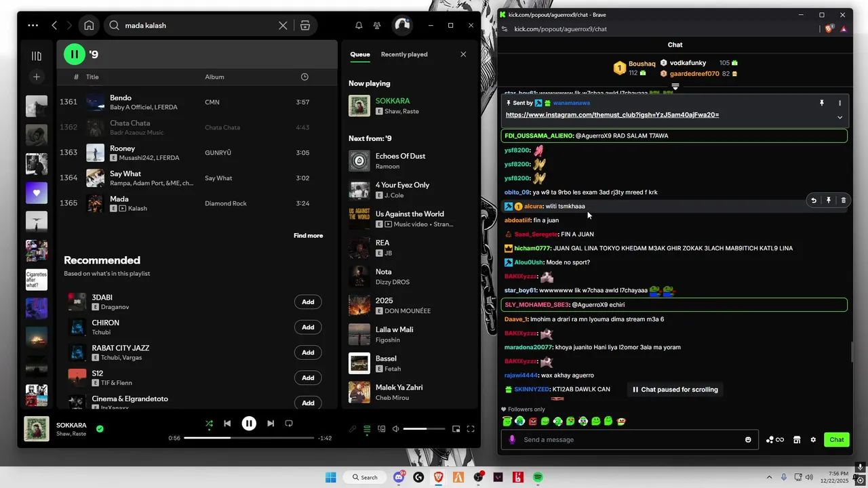Sort tracks by Title column header

pos(92,77)
